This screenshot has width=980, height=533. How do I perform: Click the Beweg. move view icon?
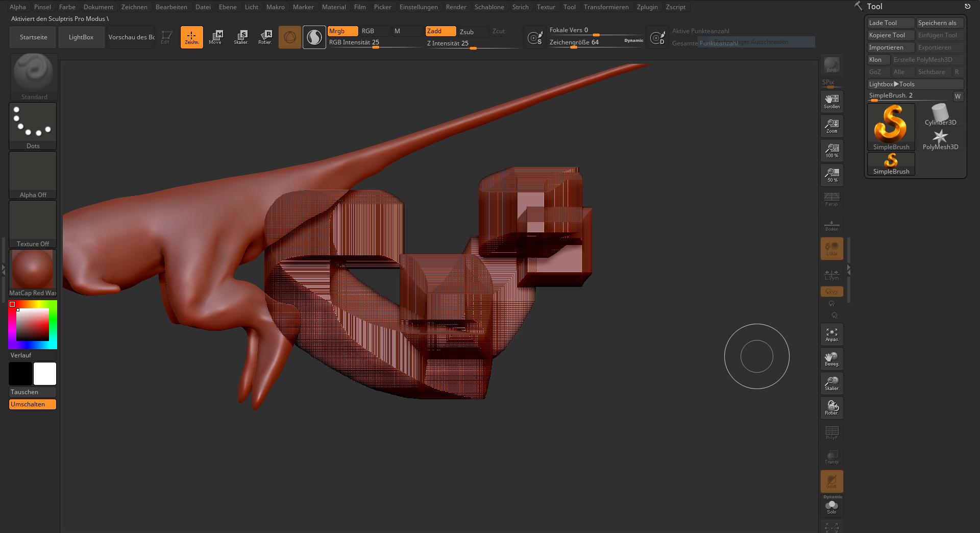pyautogui.click(x=832, y=359)
